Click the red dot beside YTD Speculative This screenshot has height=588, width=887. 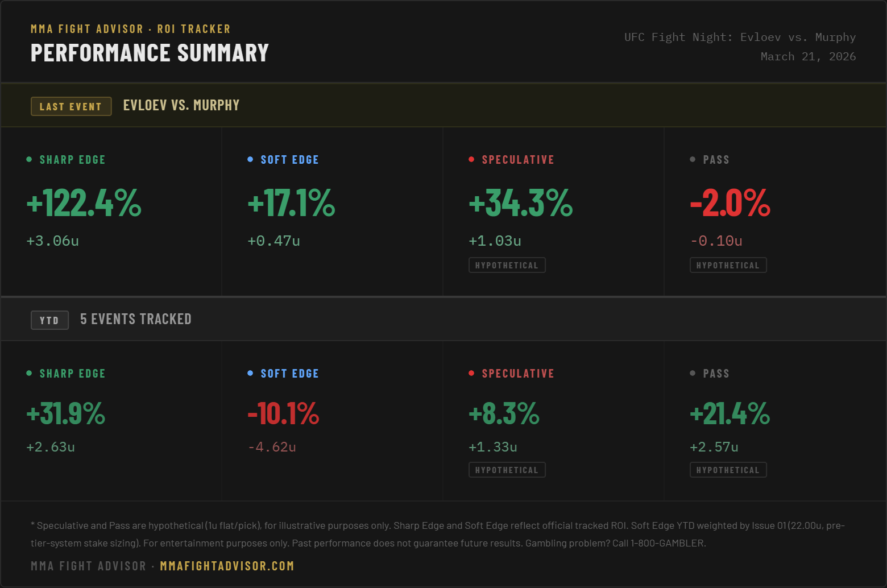[471, 373]
